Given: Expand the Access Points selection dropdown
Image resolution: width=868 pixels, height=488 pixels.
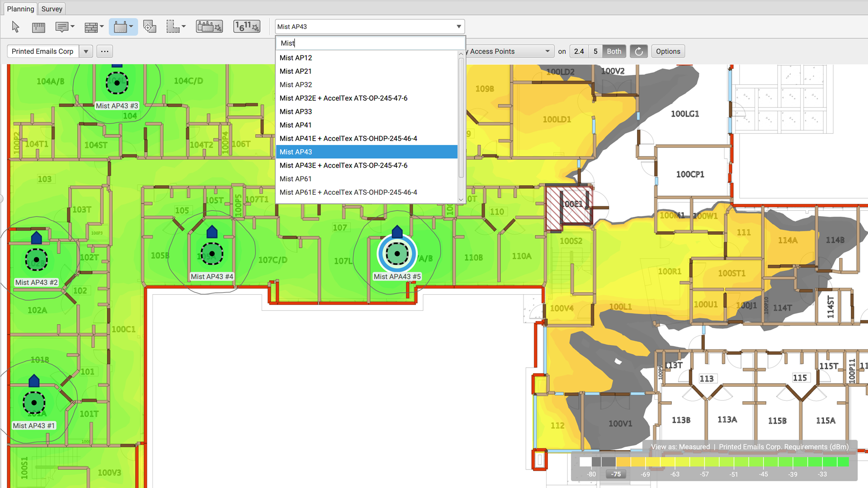Looking at the screenshot, I should [547, 52].
